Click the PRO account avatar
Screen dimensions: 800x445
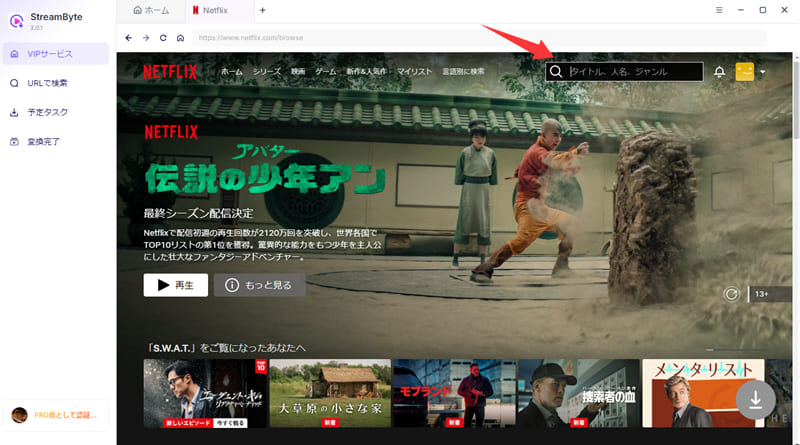pos(19,415)
